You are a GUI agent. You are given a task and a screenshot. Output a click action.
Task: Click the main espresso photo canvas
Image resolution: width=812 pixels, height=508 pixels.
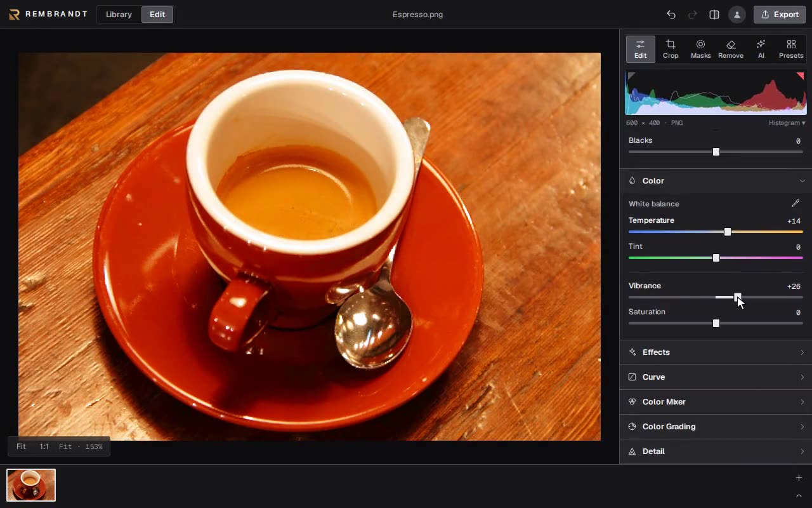click(x=310, y=246)
